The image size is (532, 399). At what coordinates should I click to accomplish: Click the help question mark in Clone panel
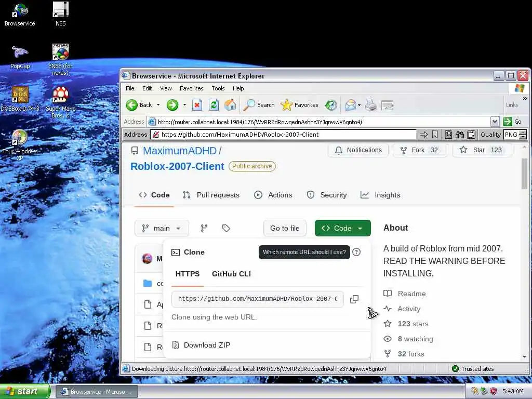[x=356, y=252]
